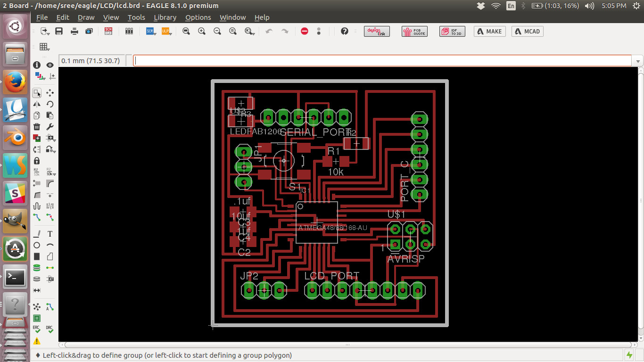Open the Tools menu

[x=136, y=17]
